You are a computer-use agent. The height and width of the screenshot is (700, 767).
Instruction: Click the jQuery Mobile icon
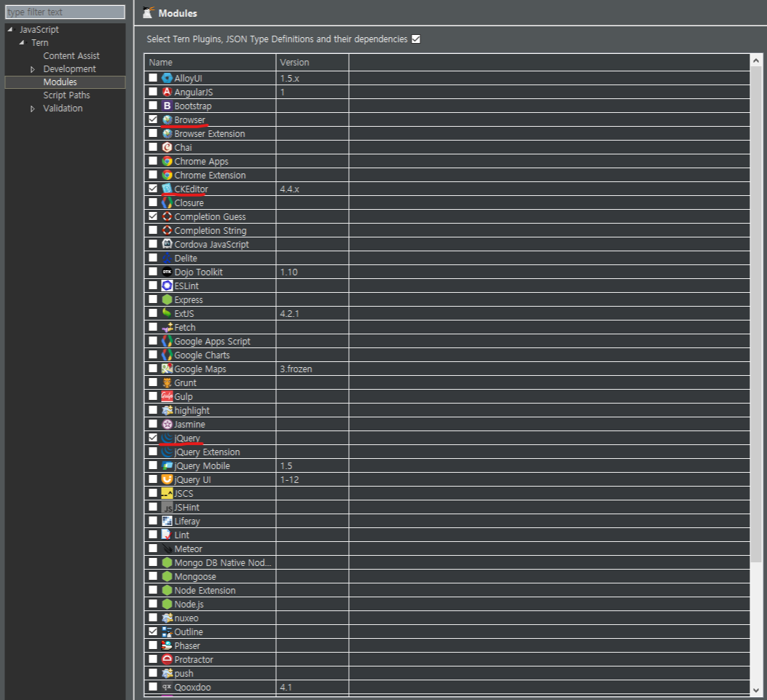click(x=167, y=465)
